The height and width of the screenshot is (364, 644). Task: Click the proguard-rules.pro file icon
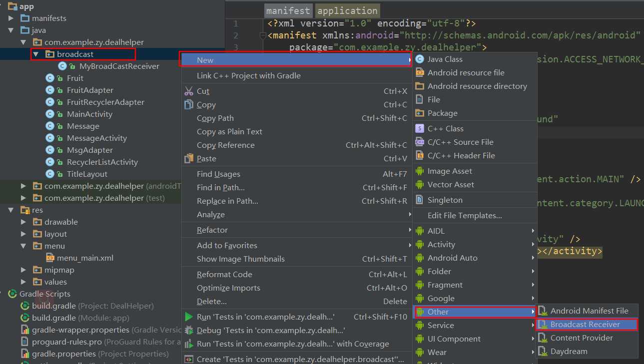click(x=25, y=342)
